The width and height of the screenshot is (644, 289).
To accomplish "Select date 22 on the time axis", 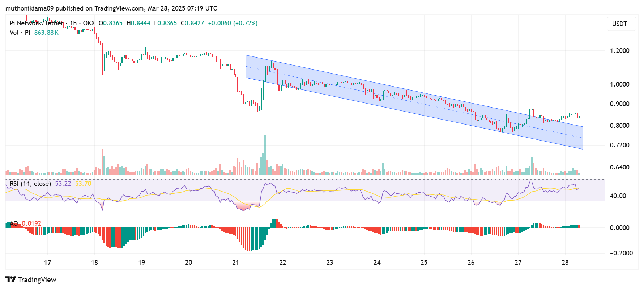I will point(283,263).
